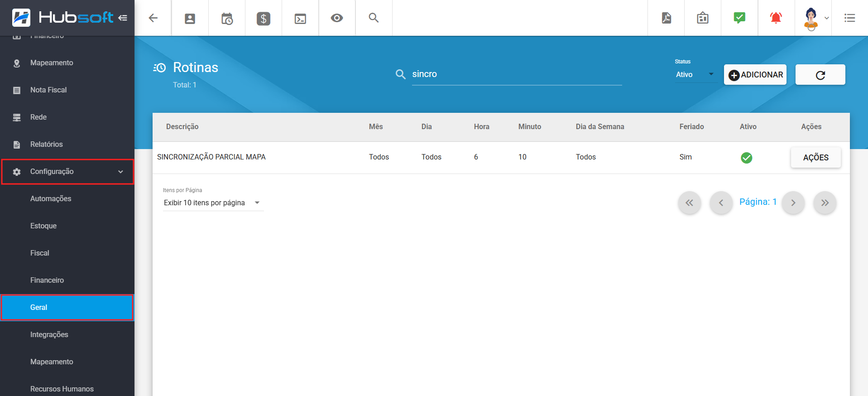Image resolution: width=868 pixels, height=396 pixels.
Task: Go to last page with double-right arrow
Action: point(825,203)
